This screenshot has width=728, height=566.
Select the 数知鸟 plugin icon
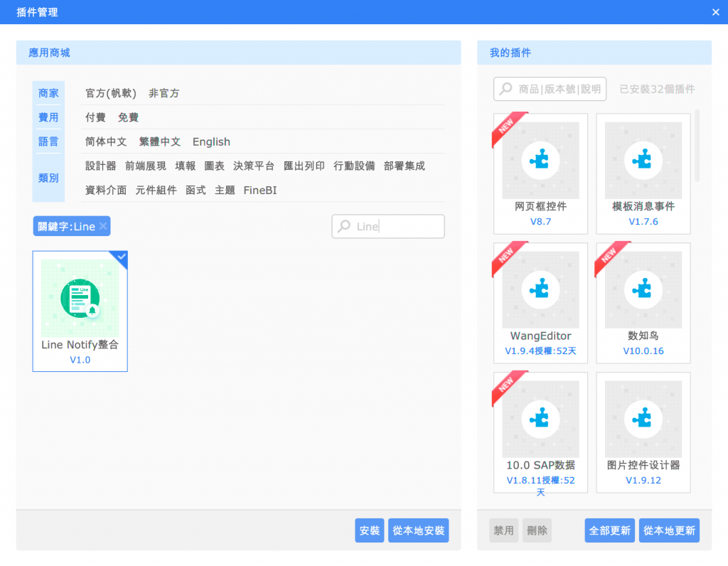(x=643, y=289)
